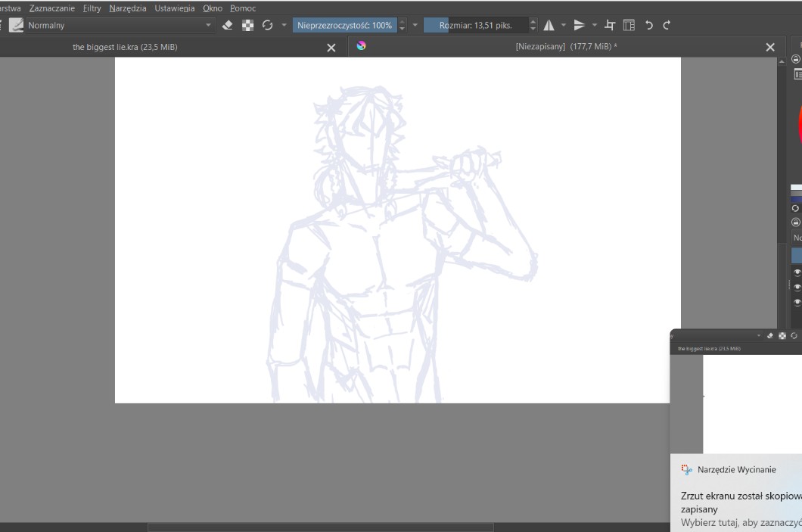Toggle visibility eye of the first layer
The height and width of the screenshot is (532, 802).
click(797, 272)
